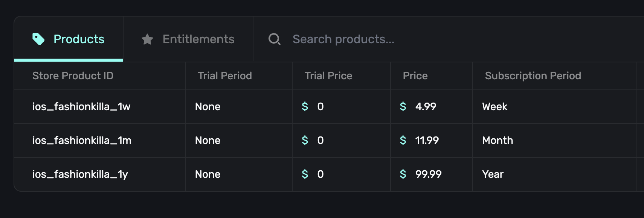Click the Store Product ID column header

point(73,76)
